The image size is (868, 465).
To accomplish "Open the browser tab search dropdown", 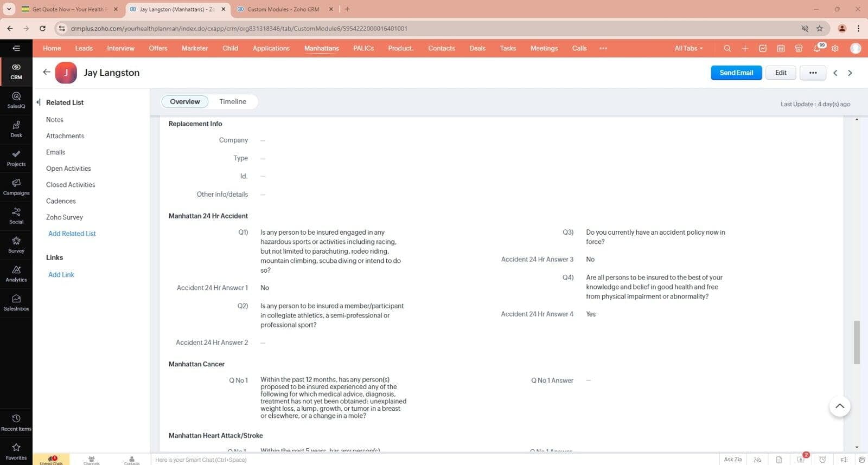I will point(9,9).
